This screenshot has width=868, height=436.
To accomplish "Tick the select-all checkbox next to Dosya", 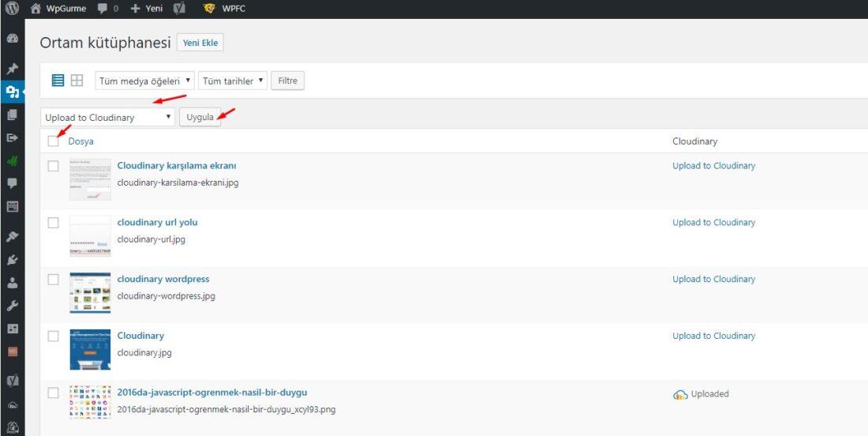I will [x=53, y=141].
